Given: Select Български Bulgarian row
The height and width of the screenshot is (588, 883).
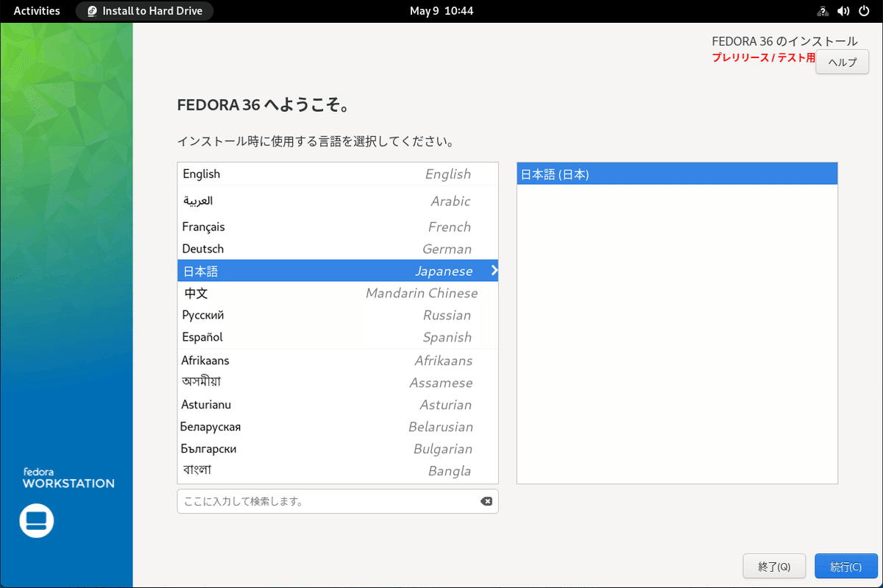Looking at the screenshot, I should pyautogui.click(x=338, y=449).
